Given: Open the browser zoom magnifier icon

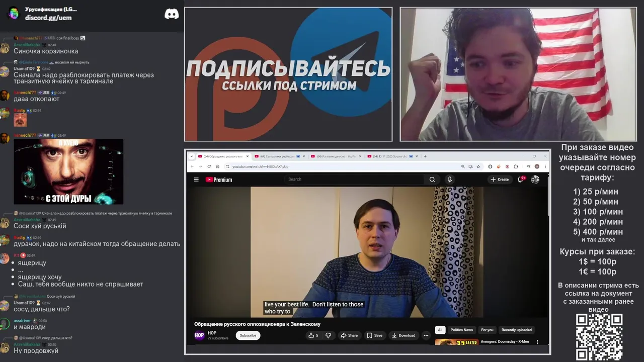Looking at the screenshot, I should point(463,166).
